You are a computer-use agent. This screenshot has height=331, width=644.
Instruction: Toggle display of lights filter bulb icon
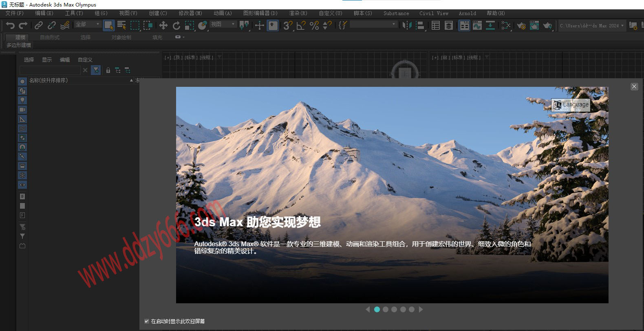(22, 100)
